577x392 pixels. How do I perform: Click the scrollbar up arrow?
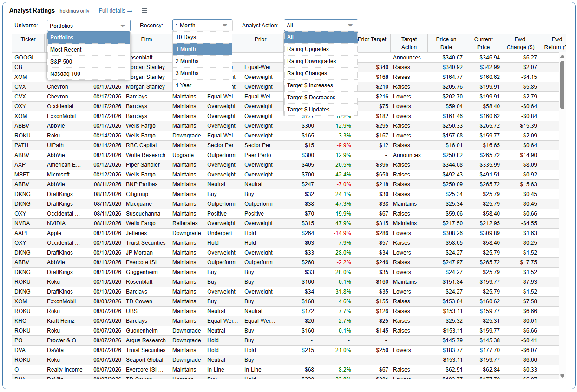[562, 57]
